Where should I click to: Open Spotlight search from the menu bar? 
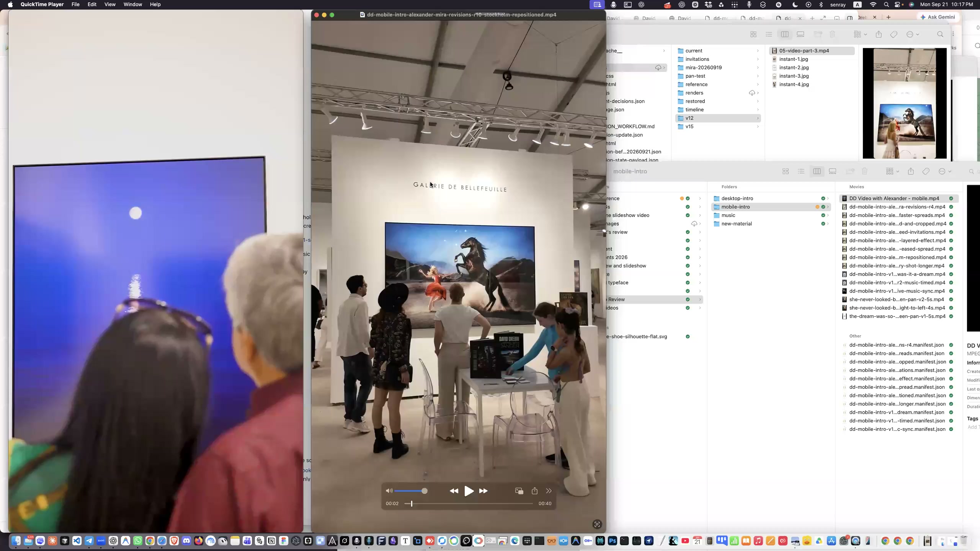(x=886, y=5)
